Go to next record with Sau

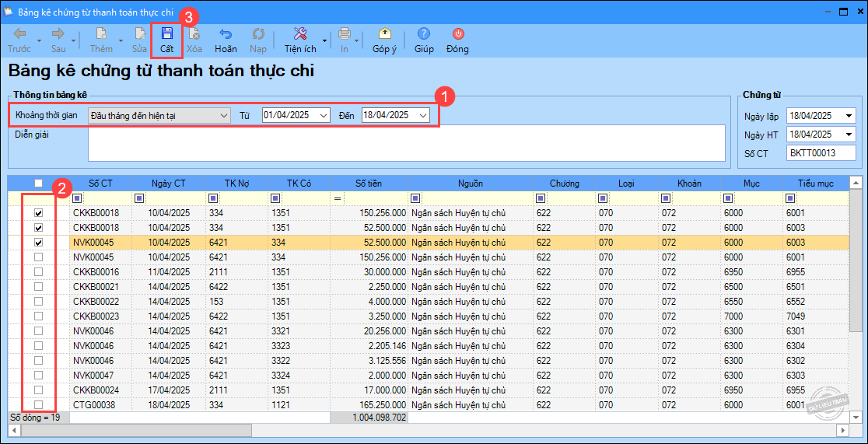click(58, 34)
